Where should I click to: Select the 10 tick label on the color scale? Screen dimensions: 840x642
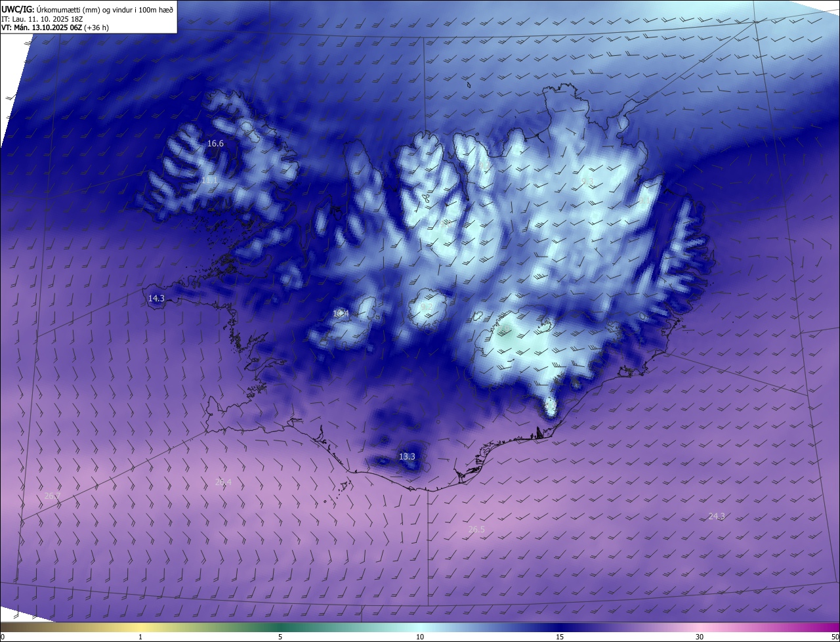pos(420,637)
